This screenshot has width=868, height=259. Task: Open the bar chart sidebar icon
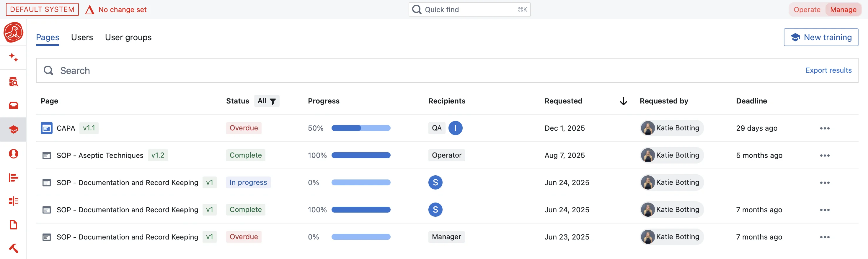point(14,177)
